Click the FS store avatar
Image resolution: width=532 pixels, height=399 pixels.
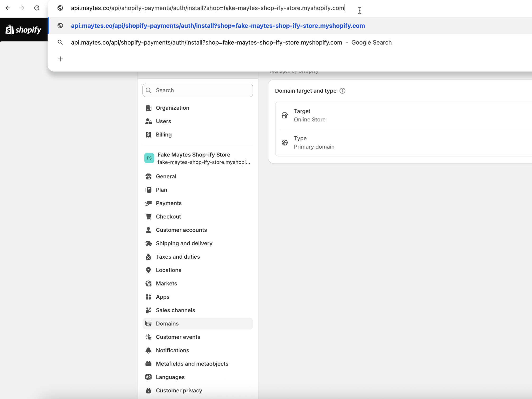(x=149, y=158)
